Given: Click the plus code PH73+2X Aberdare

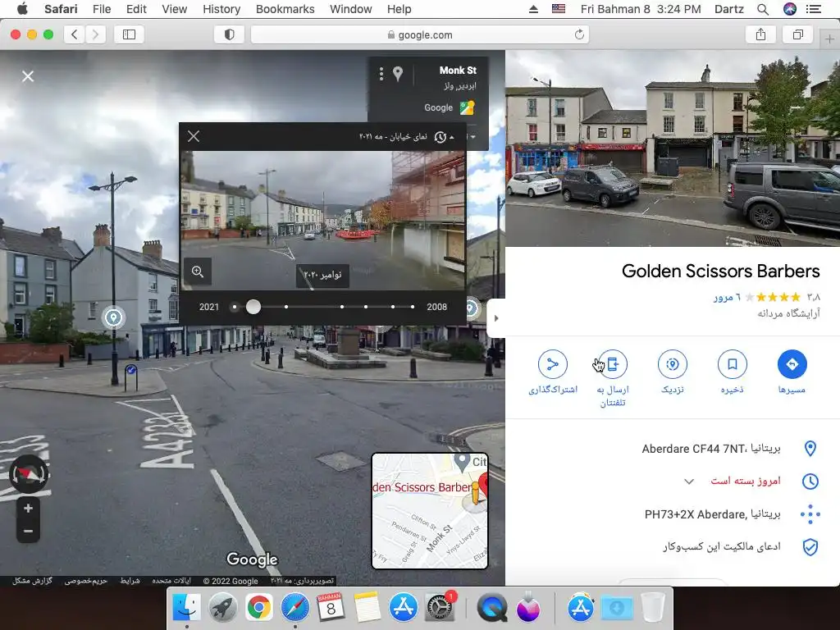Looking at the screenshot, I should [712, 514].
